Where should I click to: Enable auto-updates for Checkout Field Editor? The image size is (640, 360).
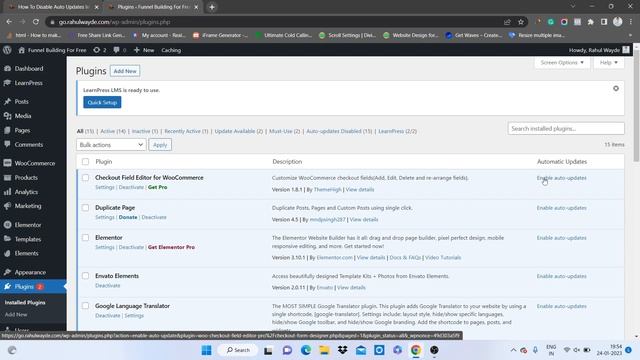[x=562, y=178]
